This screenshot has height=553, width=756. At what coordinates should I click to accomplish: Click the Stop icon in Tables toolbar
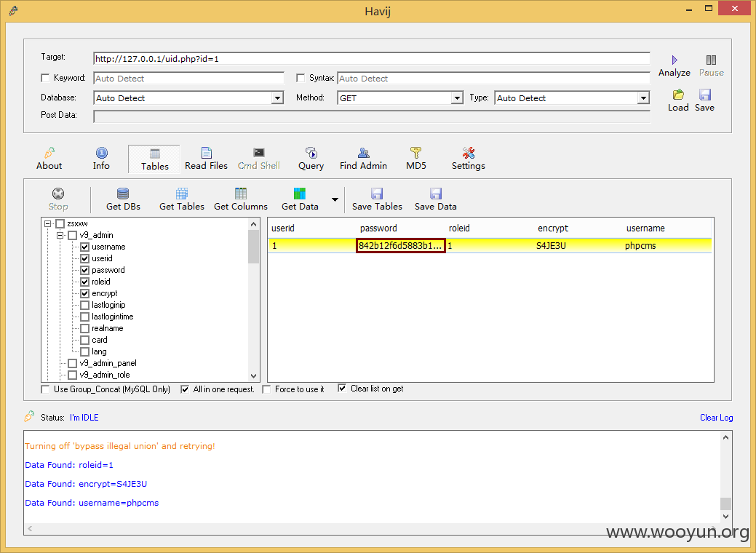[58, 194]
